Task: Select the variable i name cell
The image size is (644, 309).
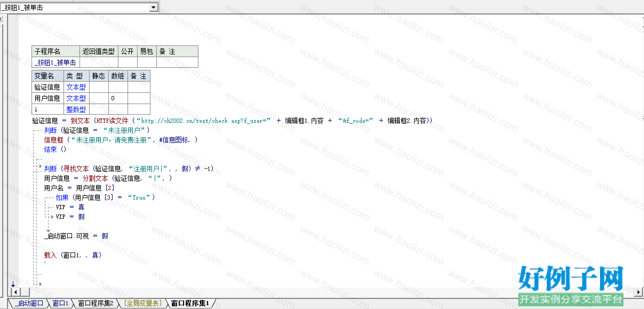Action: (47, 109)
